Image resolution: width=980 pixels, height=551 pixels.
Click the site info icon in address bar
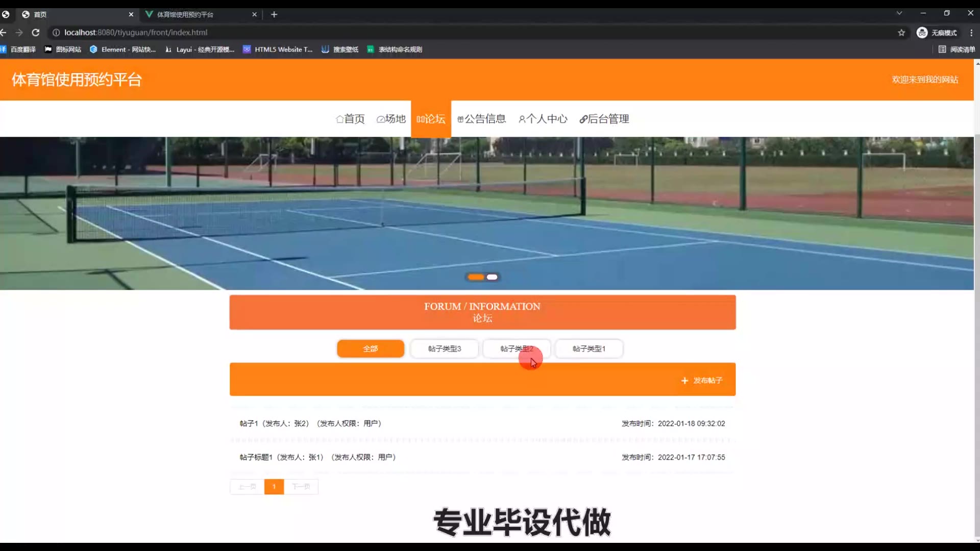click(56, 33)
